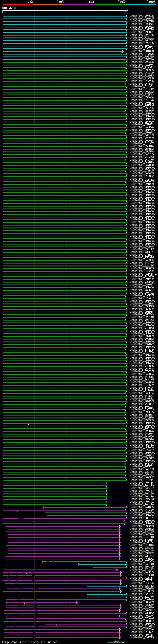
Task: Click the white query sequence ruler bar
Action: pos(65,10)
